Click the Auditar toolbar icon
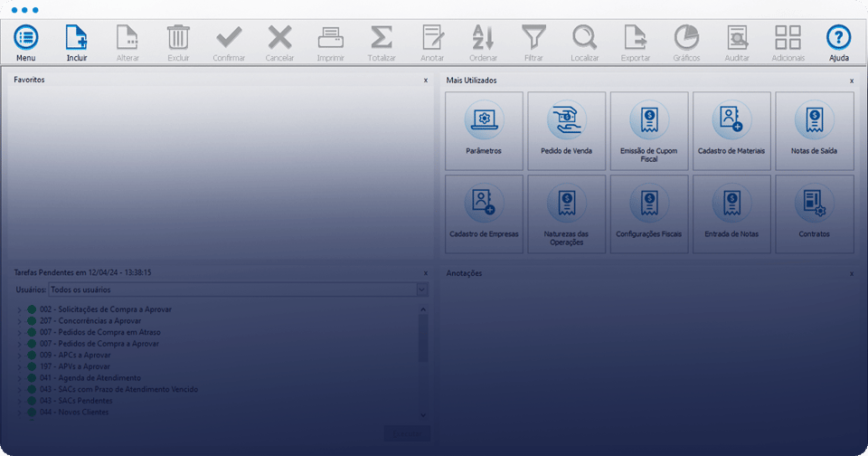This screenshot has height=456, width=868. pos(738,38)
